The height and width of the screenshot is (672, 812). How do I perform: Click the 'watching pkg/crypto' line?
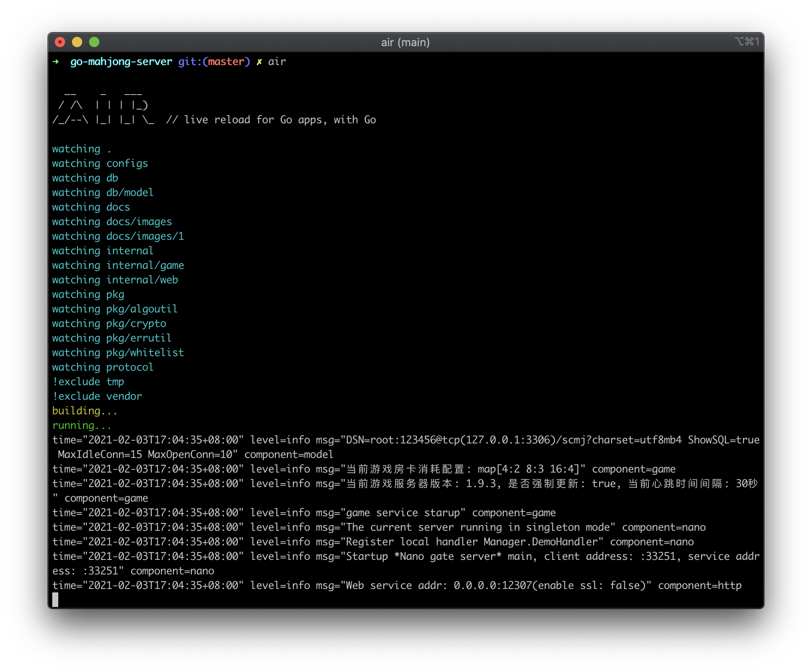tap(109, 324)
